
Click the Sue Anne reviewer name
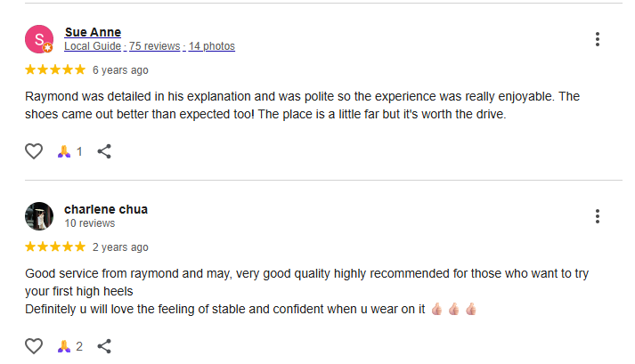click(93, 32)
